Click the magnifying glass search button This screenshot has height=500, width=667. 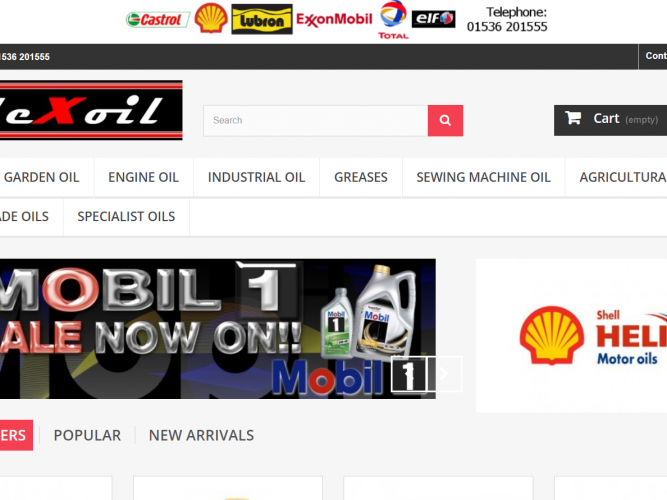445,120
